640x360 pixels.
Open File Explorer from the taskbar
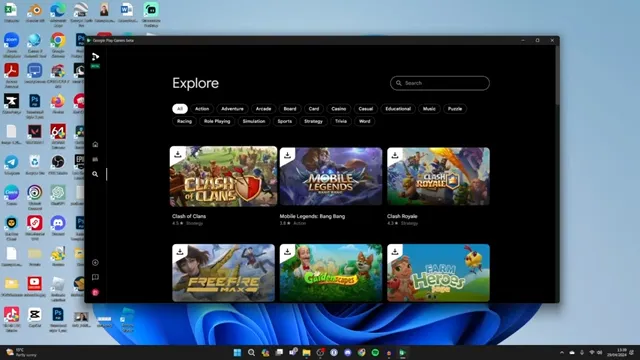tap(306, 353)
